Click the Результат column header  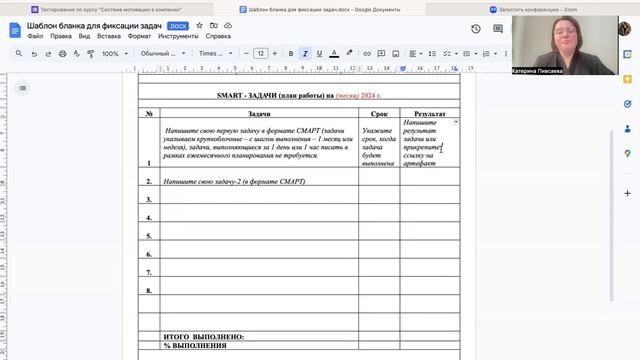pos(430,114)
